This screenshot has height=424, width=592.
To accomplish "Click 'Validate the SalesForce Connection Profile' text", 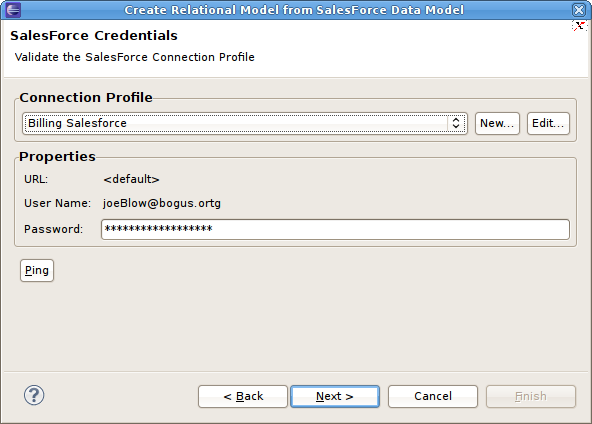I will pyautogui.click(x=134, y=57).
